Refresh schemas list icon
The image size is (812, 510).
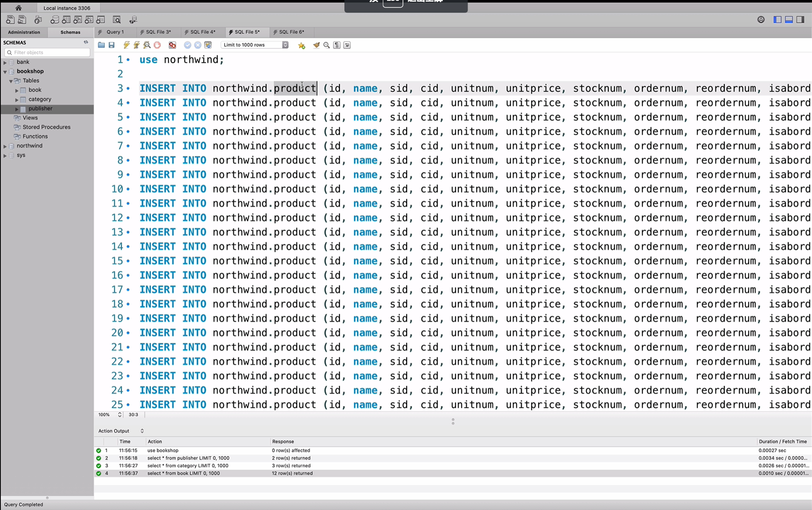(x=86, y=42)
